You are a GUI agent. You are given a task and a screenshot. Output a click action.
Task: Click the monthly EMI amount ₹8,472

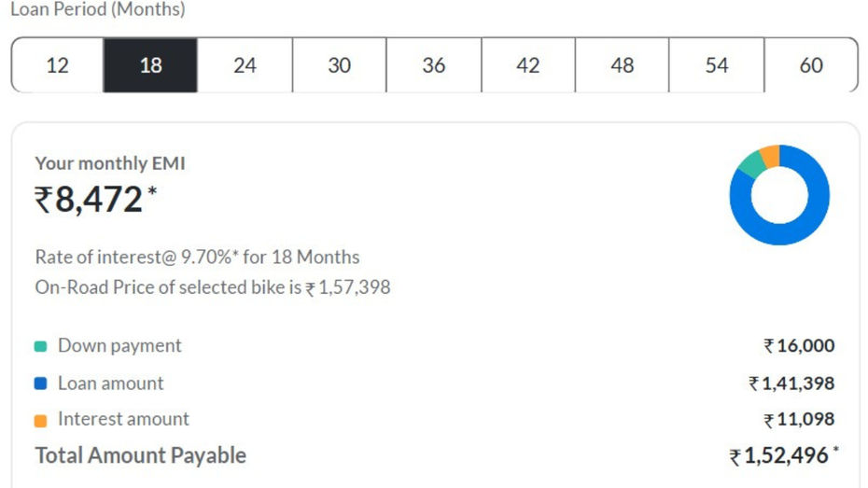[96, 199]
